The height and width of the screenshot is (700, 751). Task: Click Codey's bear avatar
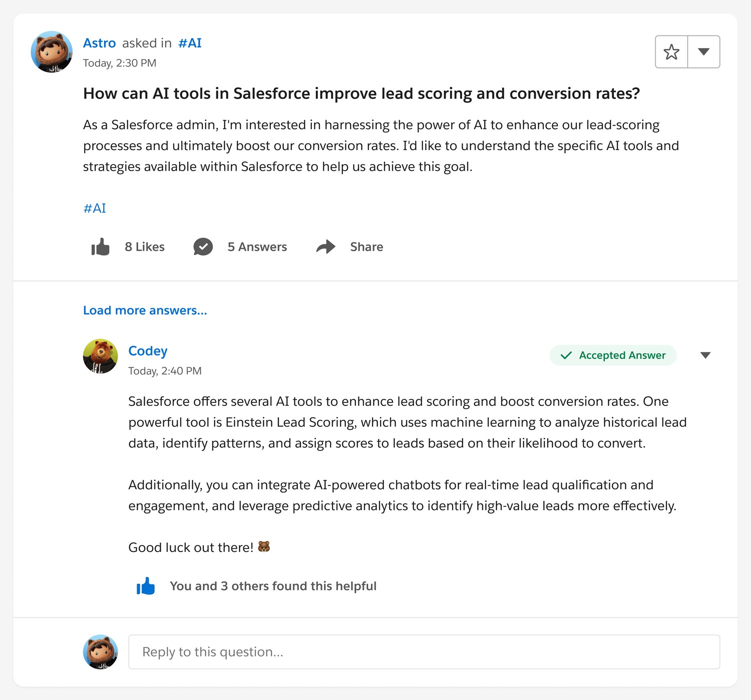tap(100, 356)
